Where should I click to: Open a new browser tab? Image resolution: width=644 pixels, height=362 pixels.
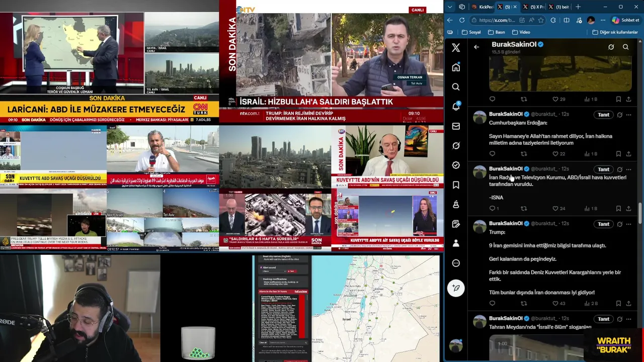(578, 7)
